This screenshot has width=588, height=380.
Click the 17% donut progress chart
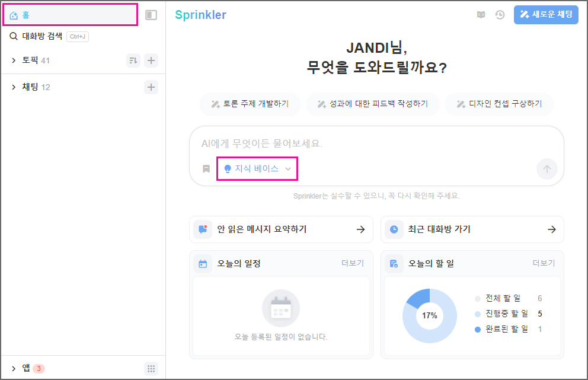pyautogui.click(x=429, y=315)
